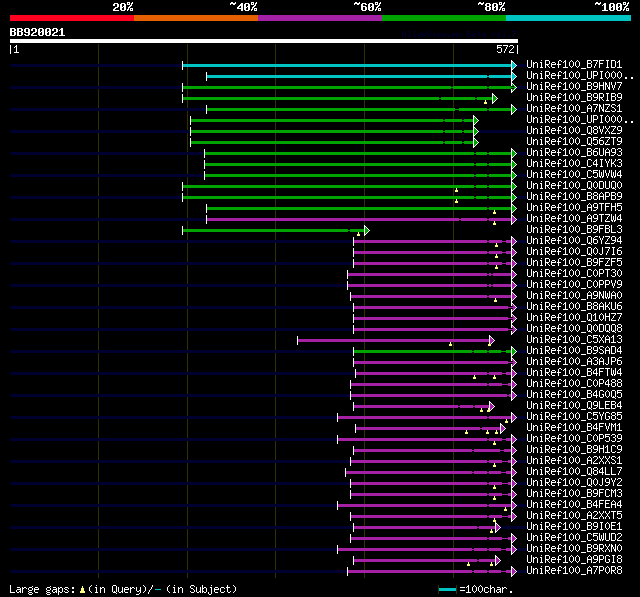The height and width of the screenshot is (597, 640).
Task: Click the green ~80% identity legend segment
Action: tap(444, 18)
